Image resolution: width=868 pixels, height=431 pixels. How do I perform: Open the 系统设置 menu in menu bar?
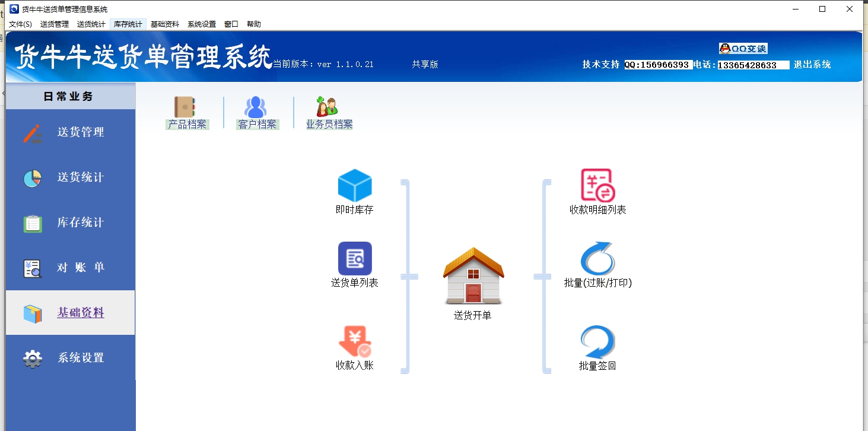pos(202,24)
